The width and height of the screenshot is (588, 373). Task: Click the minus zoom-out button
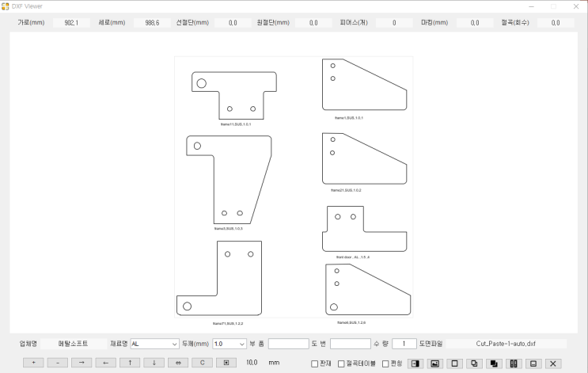57,363
